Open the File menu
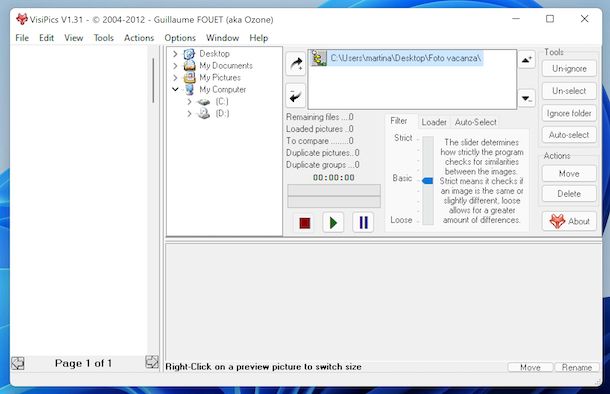The width and height of the screenshot is (610, 394). click(x=22, y=38)
